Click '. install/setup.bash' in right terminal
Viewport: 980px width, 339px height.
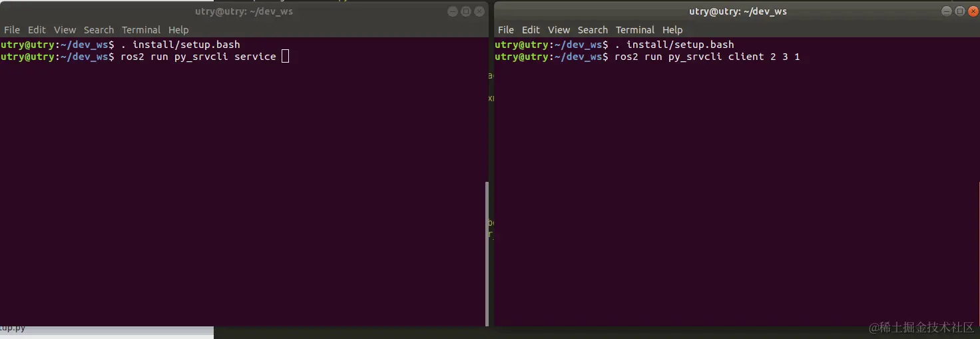674,45
